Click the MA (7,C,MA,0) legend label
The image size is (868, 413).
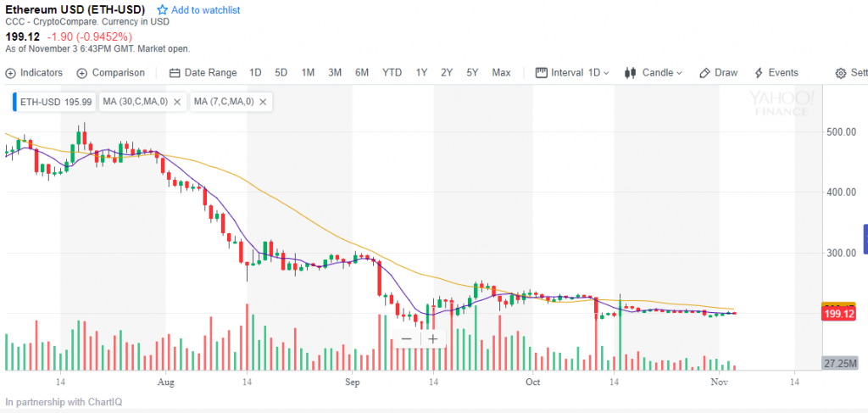(x=224, y=102)
